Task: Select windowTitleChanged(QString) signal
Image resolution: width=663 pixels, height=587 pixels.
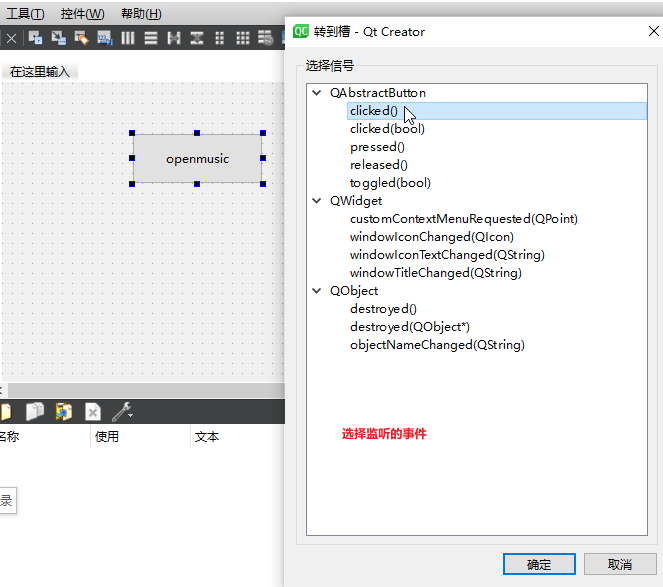Action: pyautogui.click(x=436, y=272)
